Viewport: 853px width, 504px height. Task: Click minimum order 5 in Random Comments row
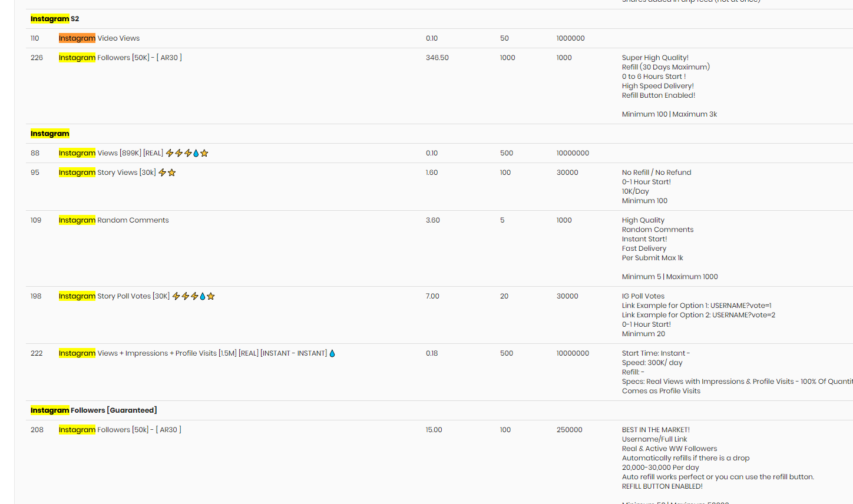pos(502,220)
